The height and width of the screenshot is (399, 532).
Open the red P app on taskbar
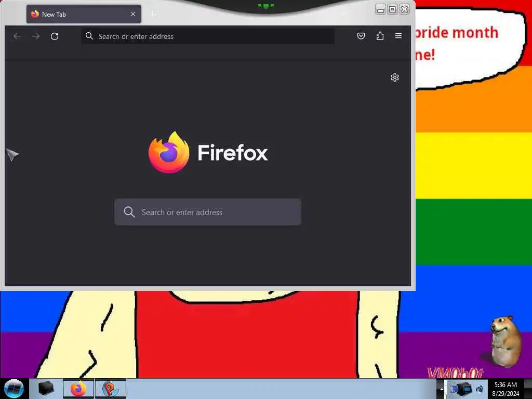coord(110,389)
